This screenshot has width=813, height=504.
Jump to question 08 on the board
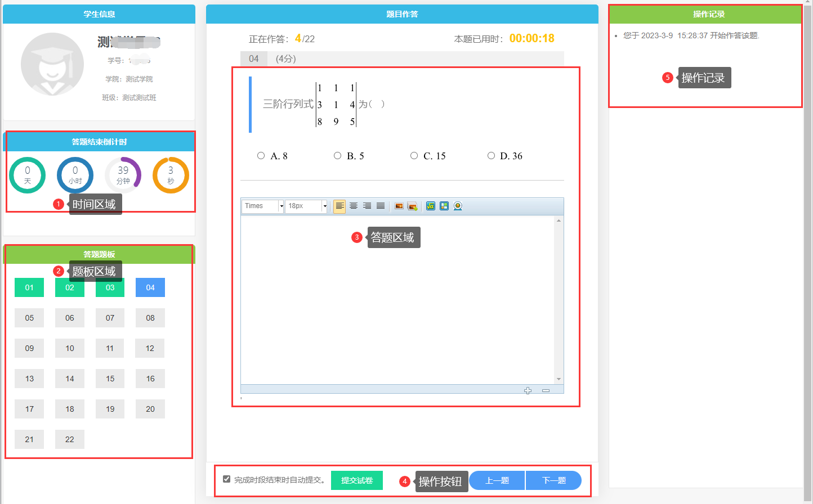(150, 318)
